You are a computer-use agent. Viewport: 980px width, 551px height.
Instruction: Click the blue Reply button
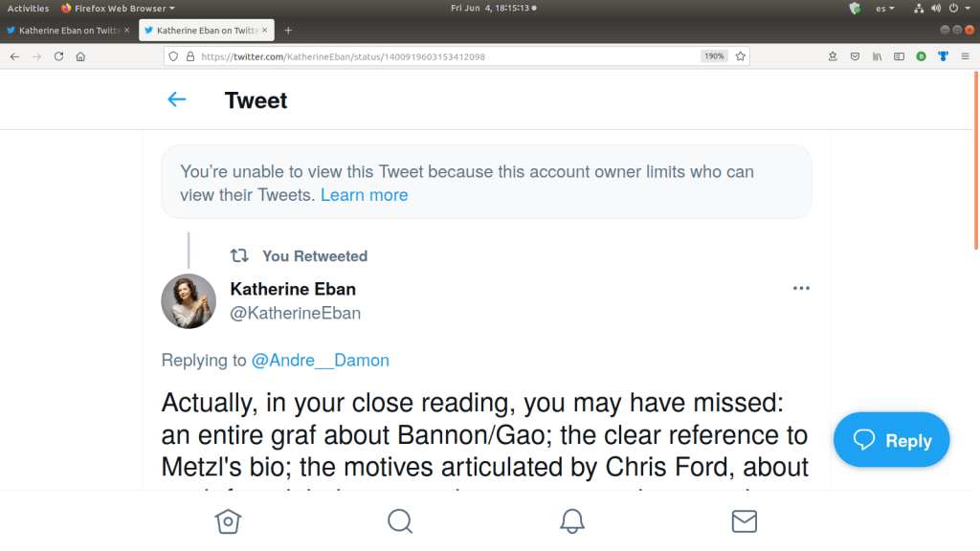[891, 440]
